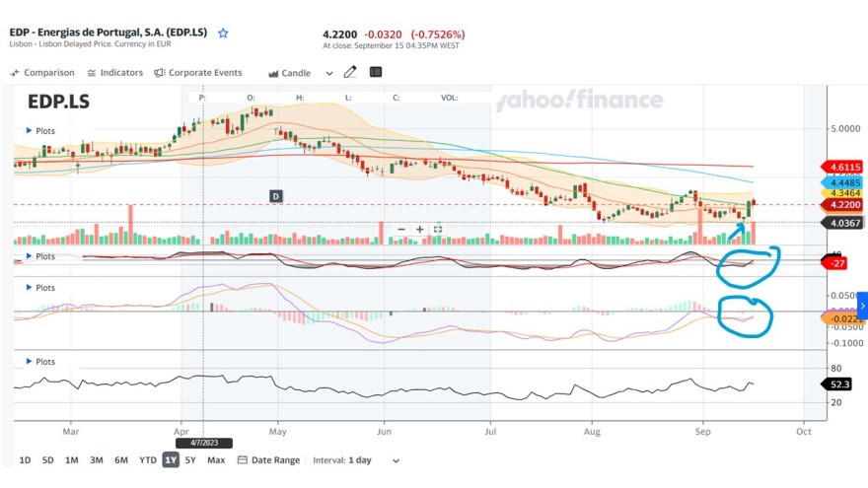
Task: Open the Date Range picker
Action: point(268,459)
